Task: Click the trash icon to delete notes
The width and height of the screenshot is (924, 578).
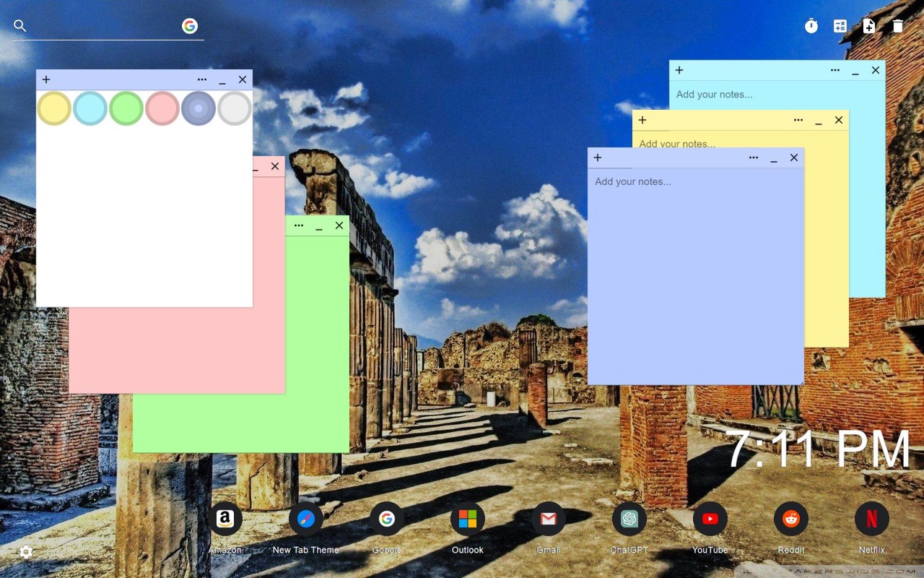Action: click(897, 26)
